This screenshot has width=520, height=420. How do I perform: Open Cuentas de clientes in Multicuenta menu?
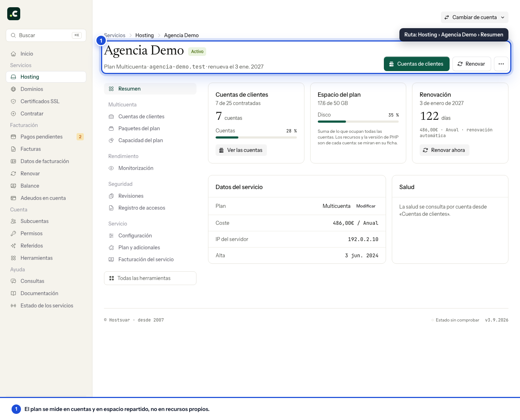150,117
